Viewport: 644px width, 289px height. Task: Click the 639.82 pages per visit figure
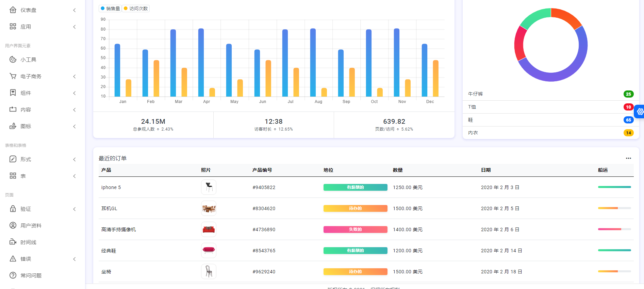coord(394,121)
